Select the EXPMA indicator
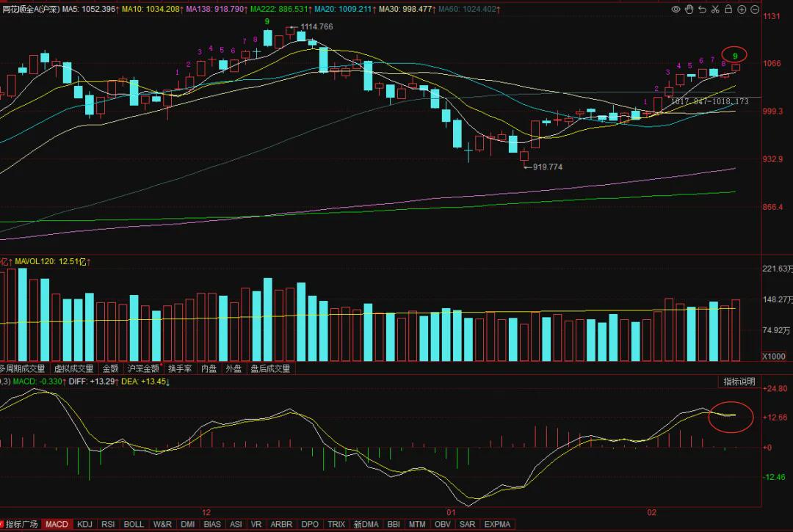 [497, 525]
